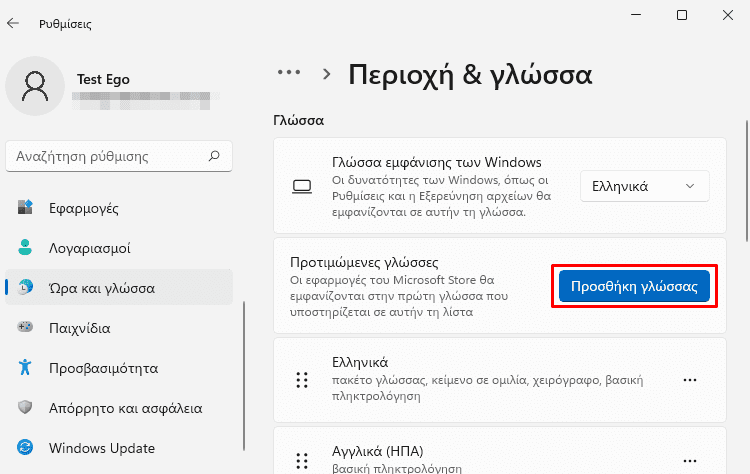Click the Windows Update sync icon
Viewport: 750px width, 474px height.
(x=25, y=447)
